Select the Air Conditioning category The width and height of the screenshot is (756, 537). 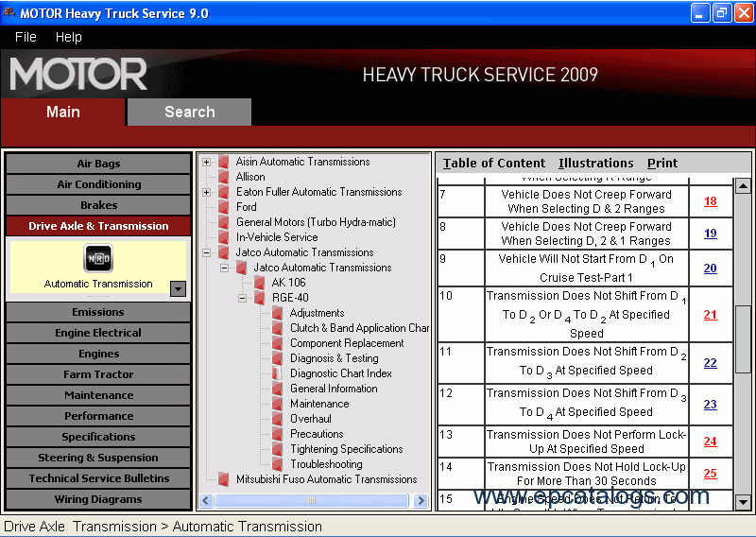point(98,184)
